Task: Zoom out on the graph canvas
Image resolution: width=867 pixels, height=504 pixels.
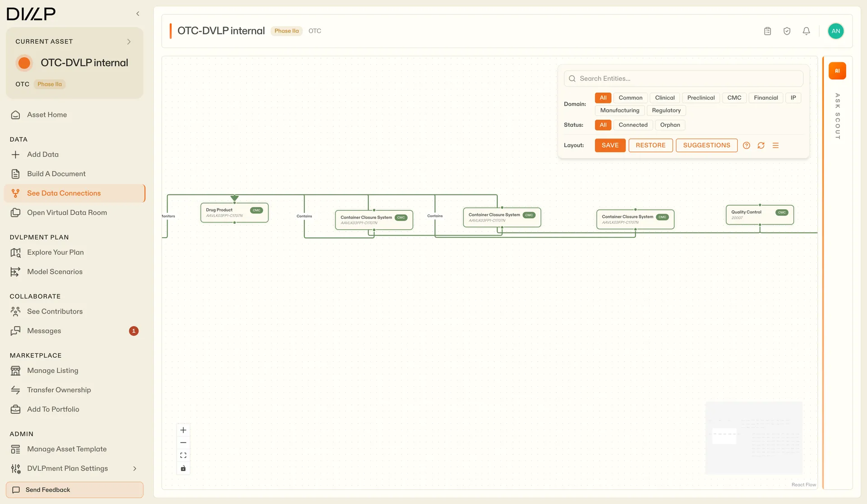Action: click(183, 443)
